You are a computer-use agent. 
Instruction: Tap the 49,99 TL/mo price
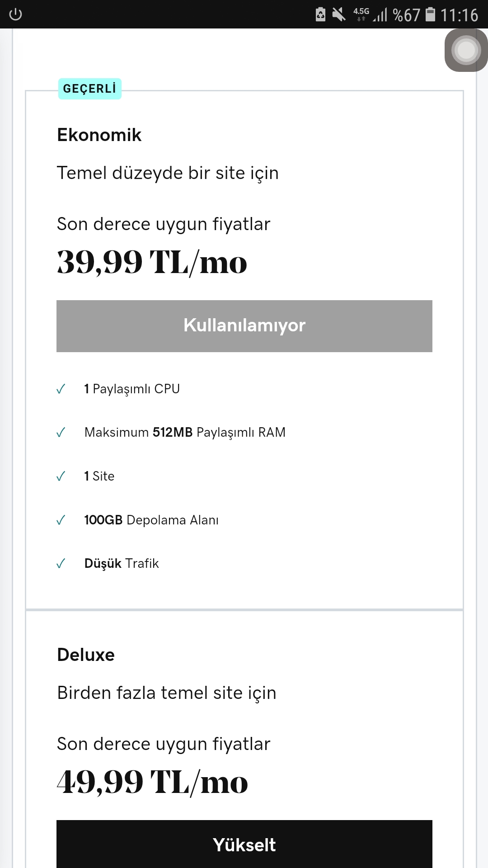point(153,782)
